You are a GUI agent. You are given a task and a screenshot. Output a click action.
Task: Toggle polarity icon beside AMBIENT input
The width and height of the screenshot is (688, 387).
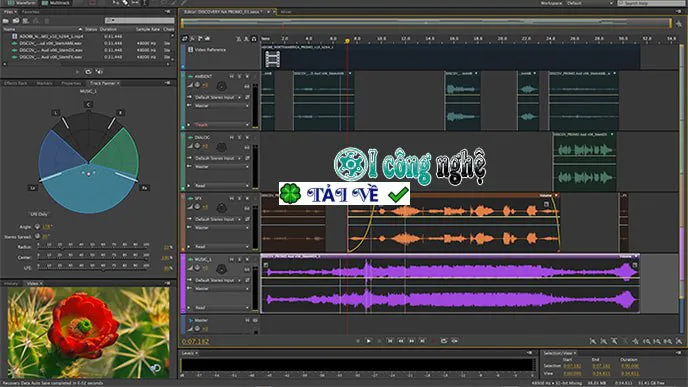247,97
